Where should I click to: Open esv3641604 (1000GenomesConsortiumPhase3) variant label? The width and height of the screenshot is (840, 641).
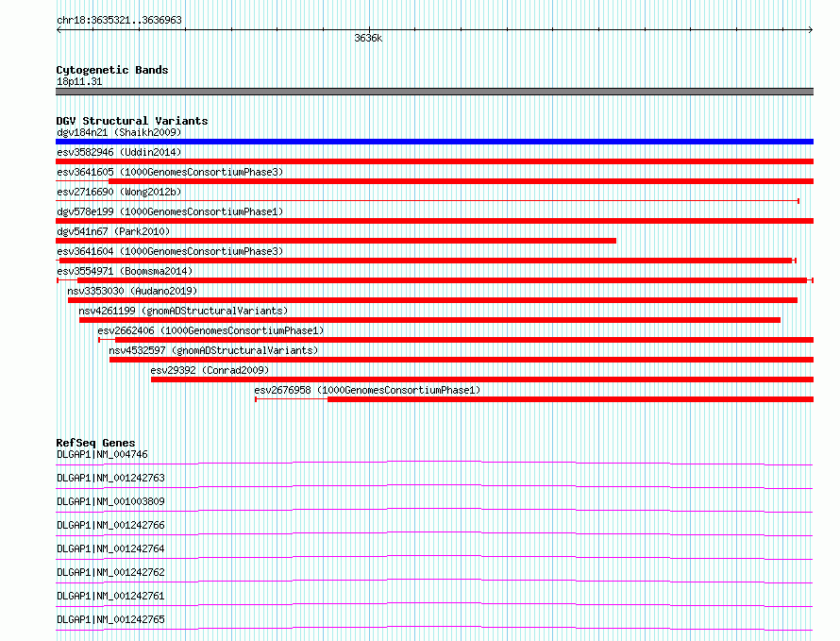coord(170,251)
